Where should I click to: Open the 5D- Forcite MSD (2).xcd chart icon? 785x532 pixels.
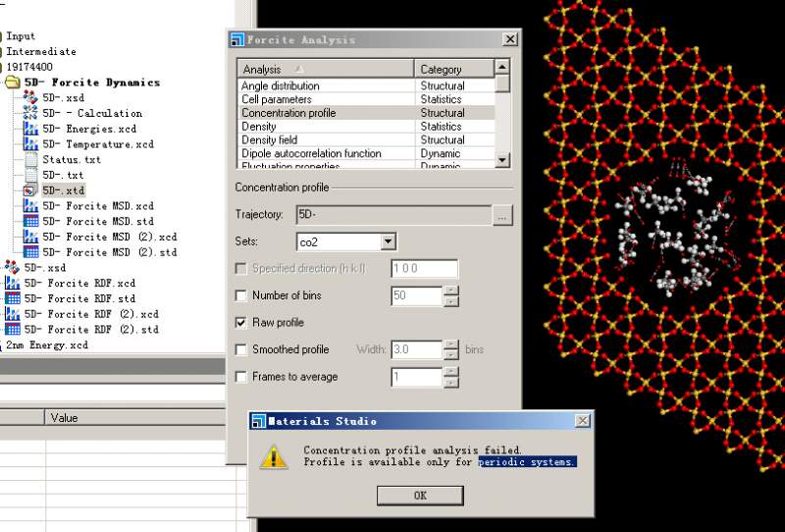(30, 237)
